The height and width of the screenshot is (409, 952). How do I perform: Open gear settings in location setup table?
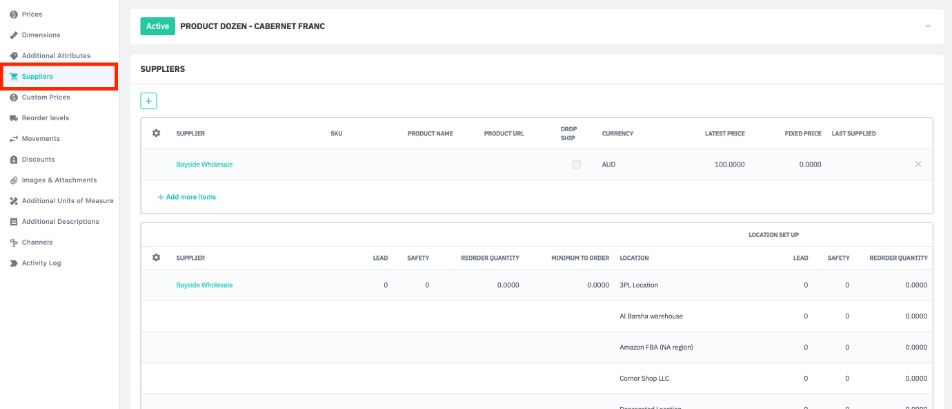[156, 257]
